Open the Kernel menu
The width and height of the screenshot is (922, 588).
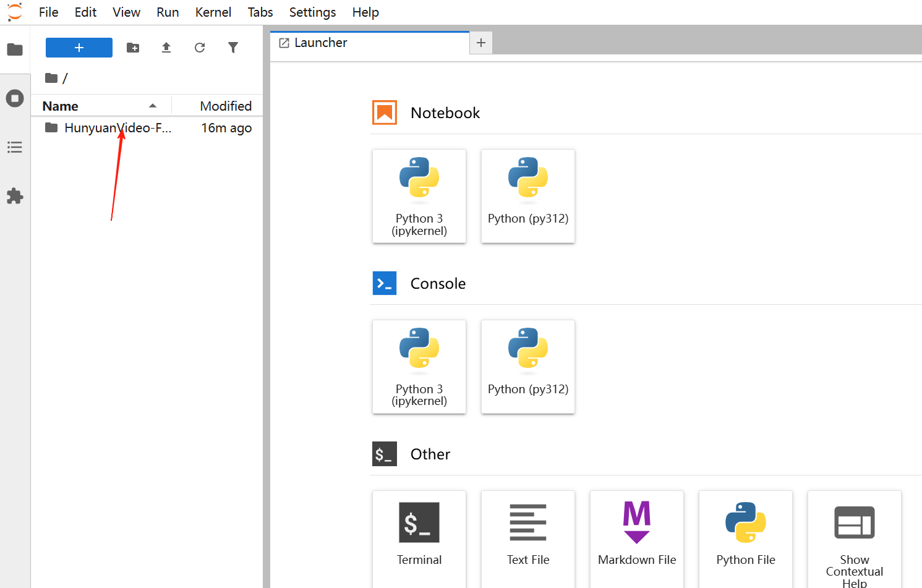[x=213, y=12]
